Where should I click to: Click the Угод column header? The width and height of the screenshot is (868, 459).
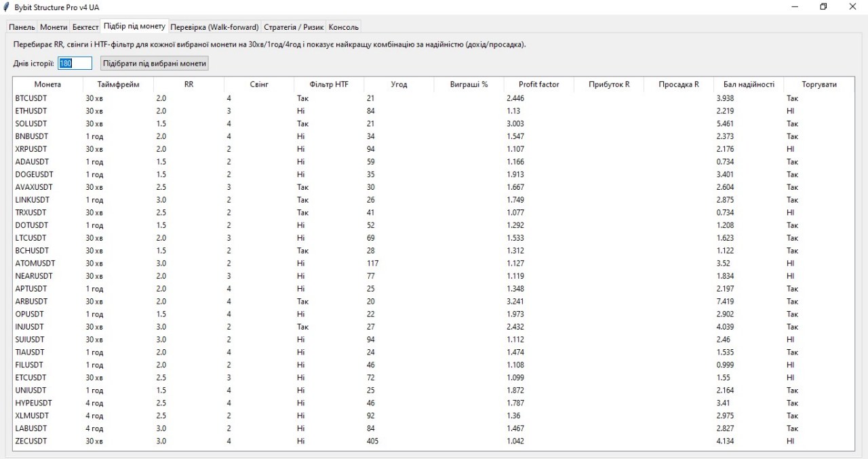[x=399, y=85]
